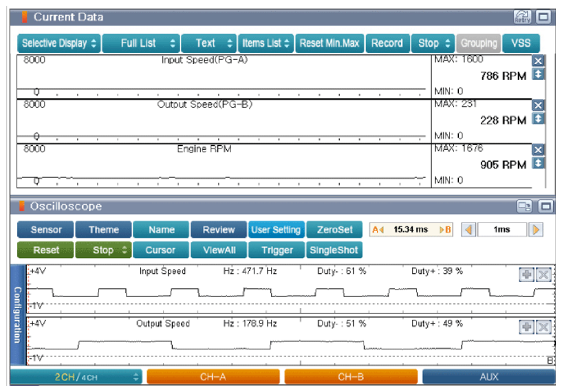
Task: Click plus icon on Input Speed channel
Action: click(x=526, y=275)
